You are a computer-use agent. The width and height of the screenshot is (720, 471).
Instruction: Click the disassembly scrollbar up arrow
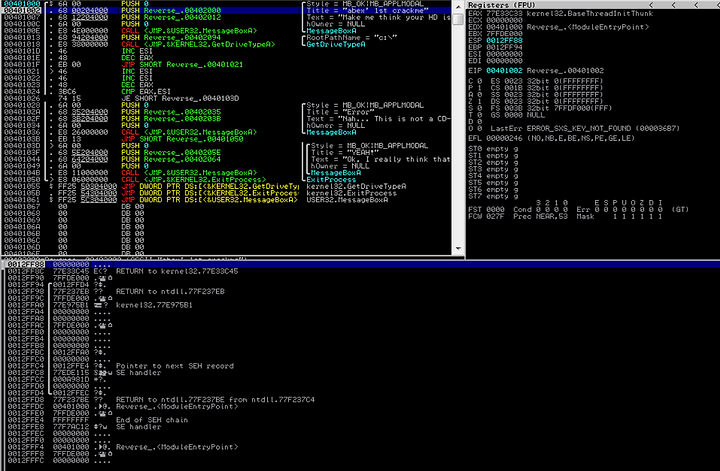pyautogui.click(x=458, y=6)
